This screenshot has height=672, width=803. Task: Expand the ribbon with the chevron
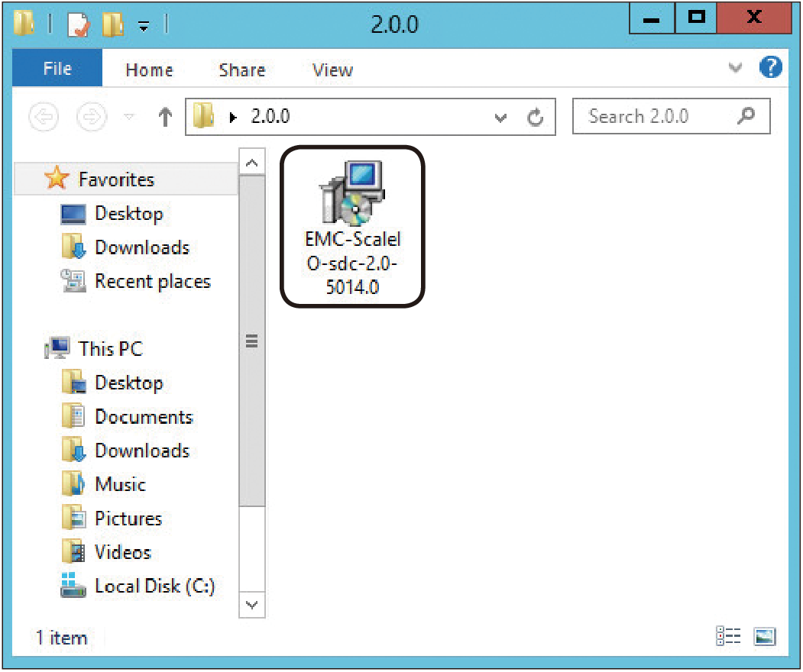736,67
